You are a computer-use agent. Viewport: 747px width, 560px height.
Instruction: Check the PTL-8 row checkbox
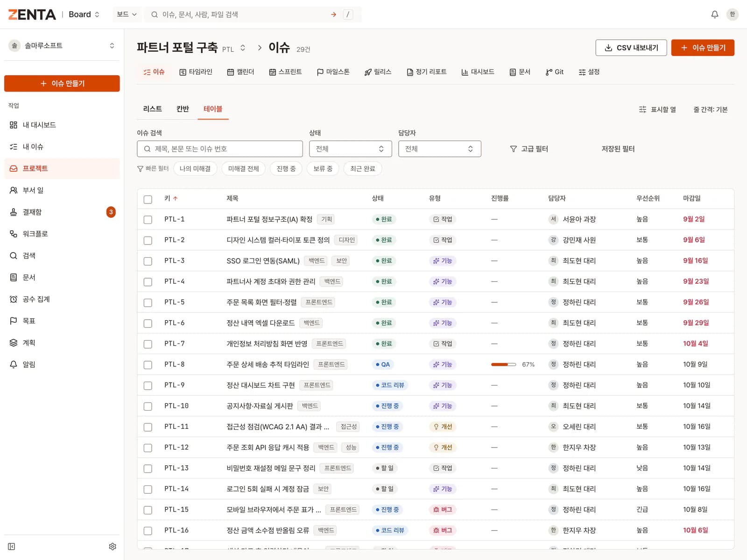tap(148, 365)
